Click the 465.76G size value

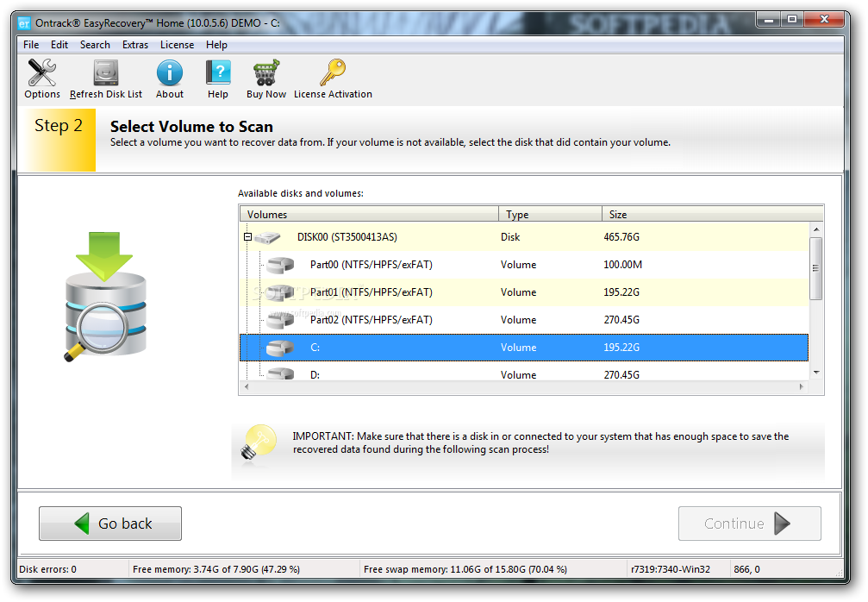click(621, 237)
